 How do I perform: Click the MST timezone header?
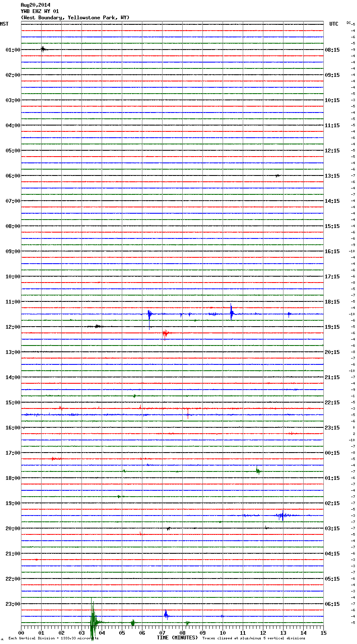(4, 24)
